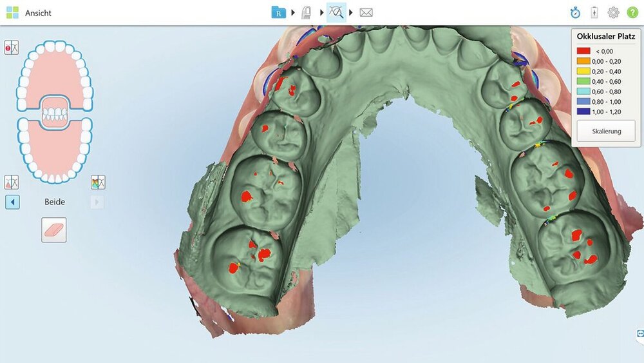Screen dimensions: 644x363
Task: Switch jaw view with the left arrow
Action: coord(12,202)
